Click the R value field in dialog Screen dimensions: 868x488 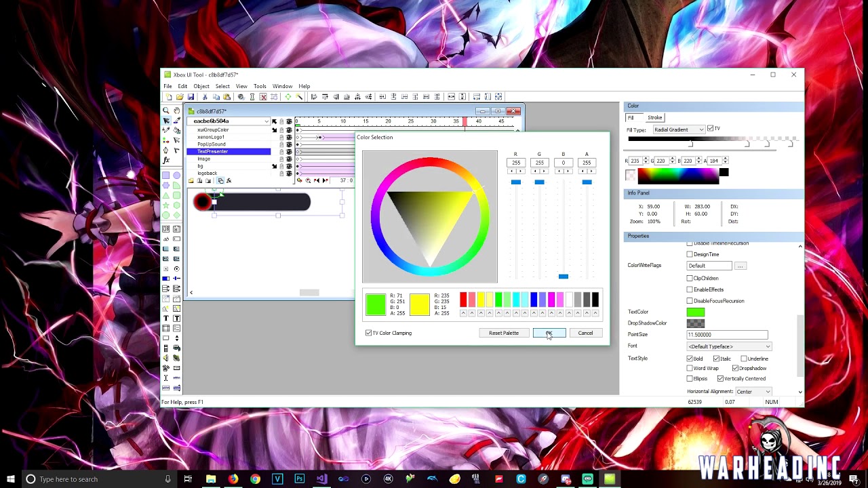coord(516,163)
